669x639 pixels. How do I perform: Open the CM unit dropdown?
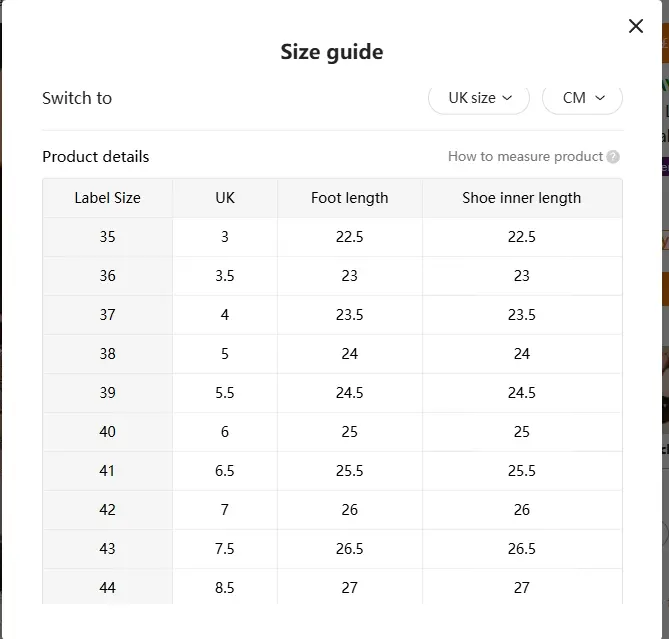click(582, 98)
